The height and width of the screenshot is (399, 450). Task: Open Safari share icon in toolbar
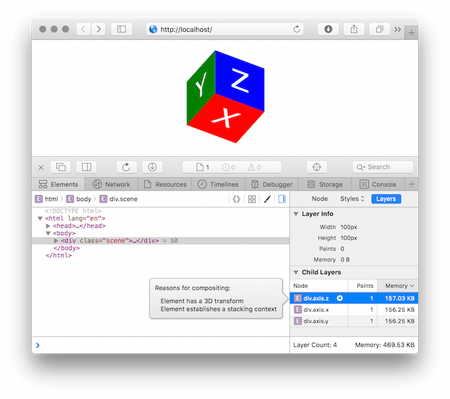[x=354, y=29]
